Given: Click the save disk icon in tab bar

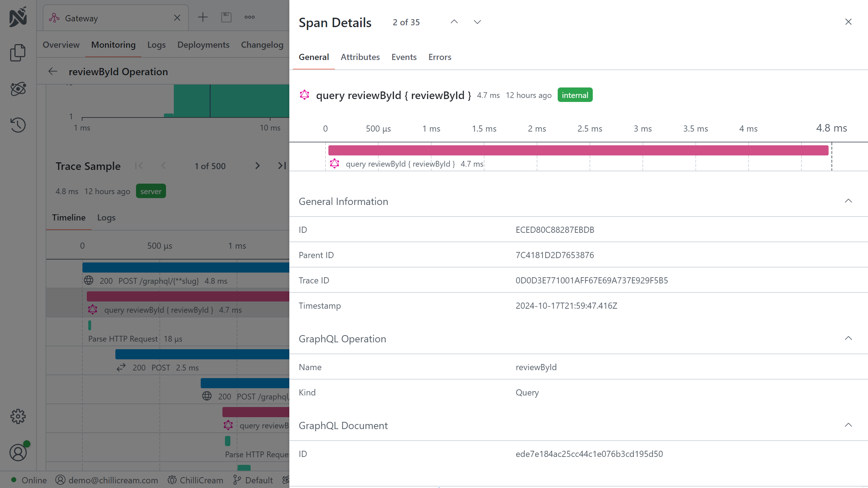Looking at the screenshot, I should click(226, 17).
